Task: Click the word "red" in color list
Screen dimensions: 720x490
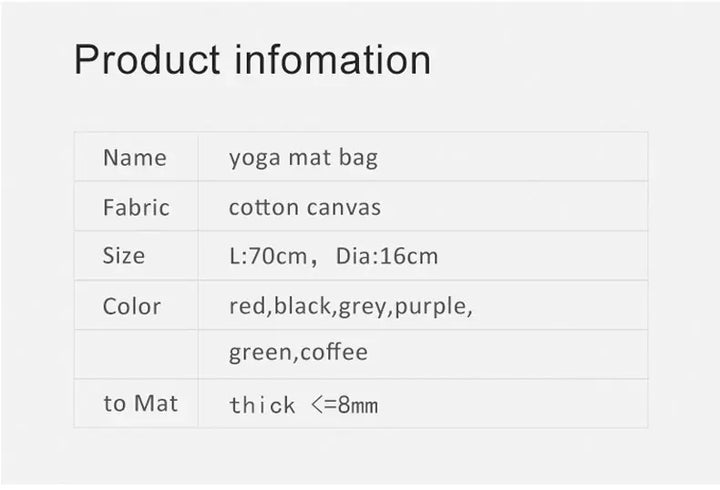Action: [247, 306]
